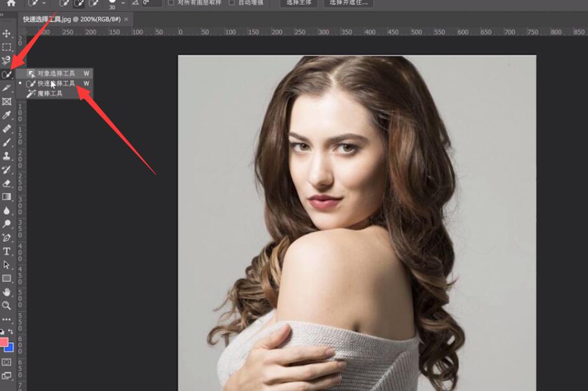Select the Rectangle shape tool
Viewport: 588px width, 391px height.
click(6, 279)
